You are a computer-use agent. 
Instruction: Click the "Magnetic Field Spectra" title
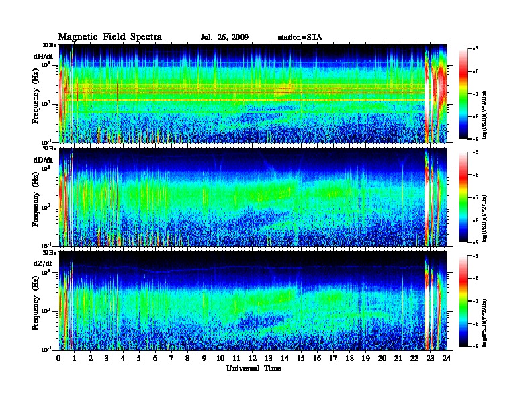[x=110, y=37]
